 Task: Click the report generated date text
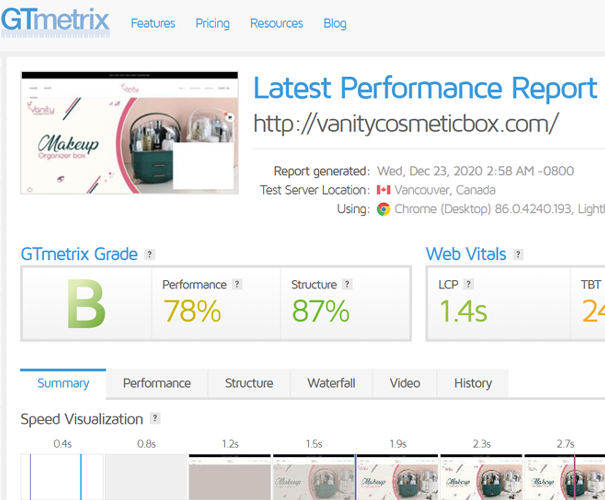475,171
